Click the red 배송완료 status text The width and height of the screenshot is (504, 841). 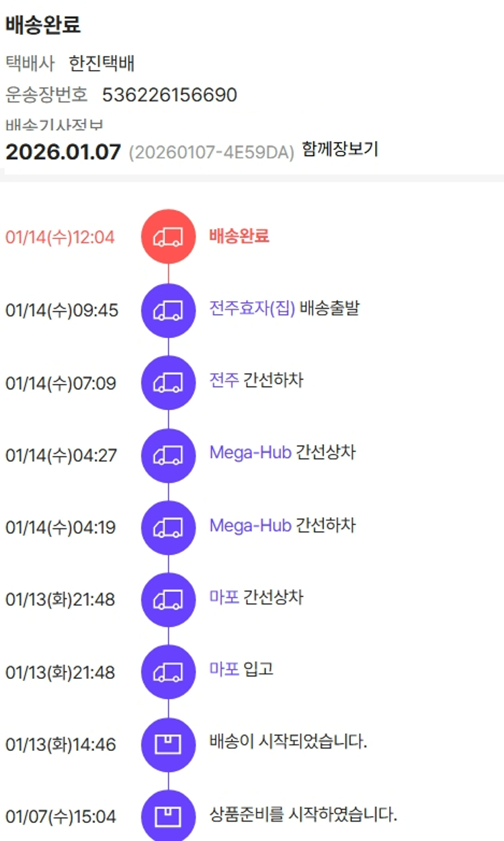coord(239,236)
